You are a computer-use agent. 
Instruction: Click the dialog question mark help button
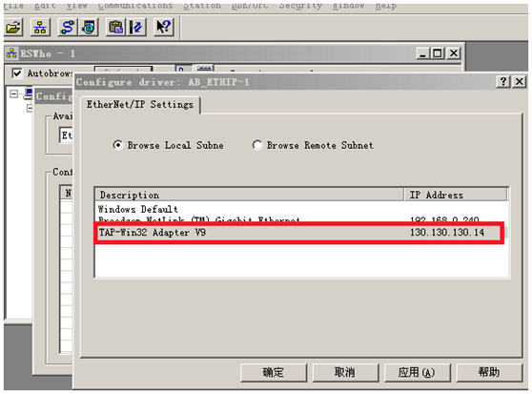pos(503,81)
